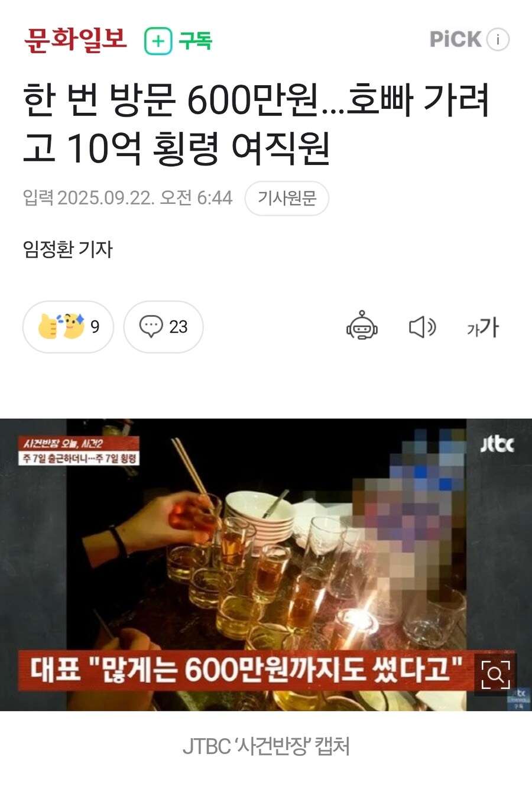
Task: Tap the jtbc logo in the photo
Action: [x=497, y=444]
